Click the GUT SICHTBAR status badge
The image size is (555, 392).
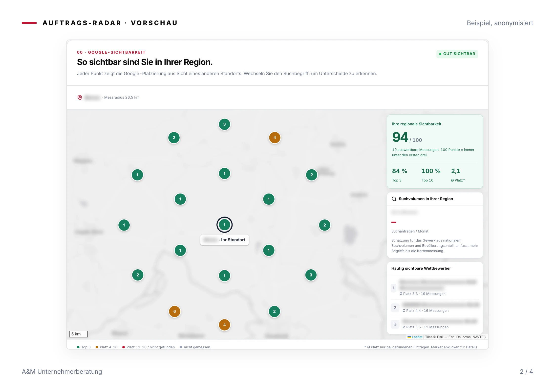click(x=457, y=54)
